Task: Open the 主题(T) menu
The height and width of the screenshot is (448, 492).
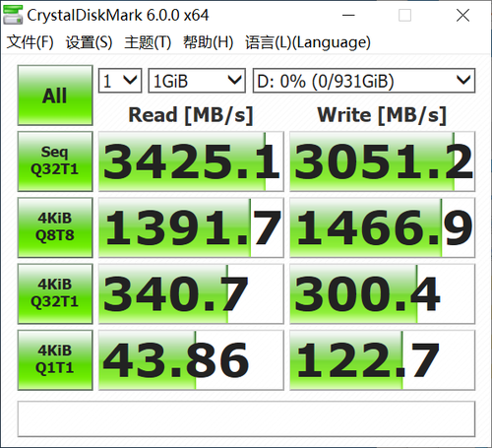Action: (148, 42)
